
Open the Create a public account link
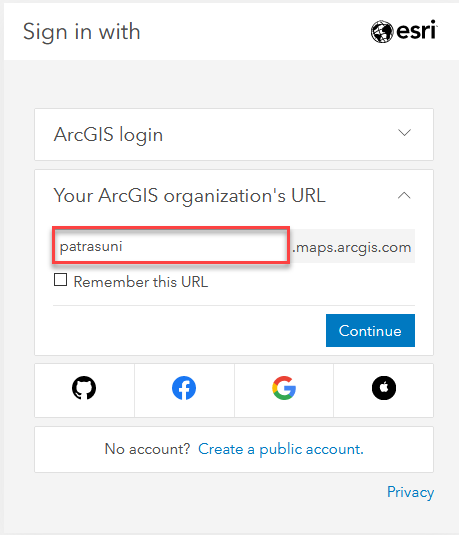tap(281, 449)
